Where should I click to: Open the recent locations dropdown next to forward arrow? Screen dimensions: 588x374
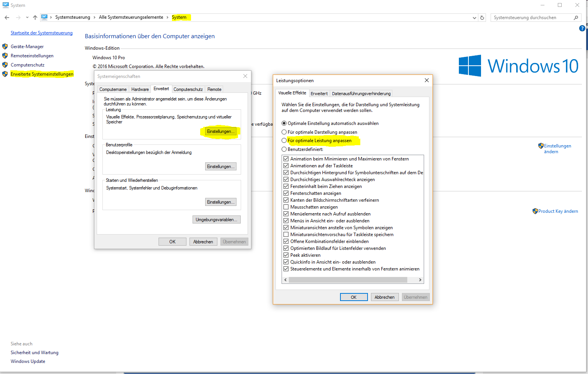[27, 18]
